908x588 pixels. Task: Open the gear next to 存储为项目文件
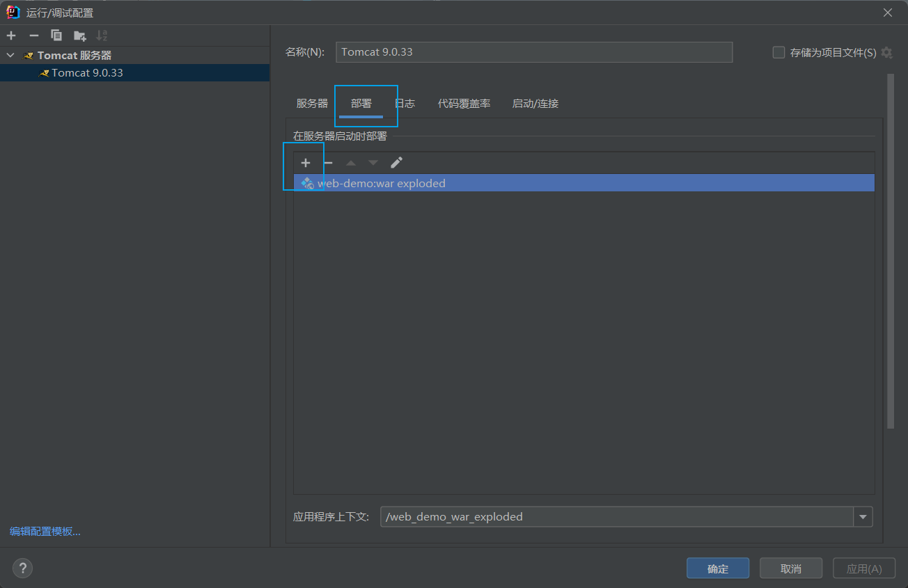886,52
